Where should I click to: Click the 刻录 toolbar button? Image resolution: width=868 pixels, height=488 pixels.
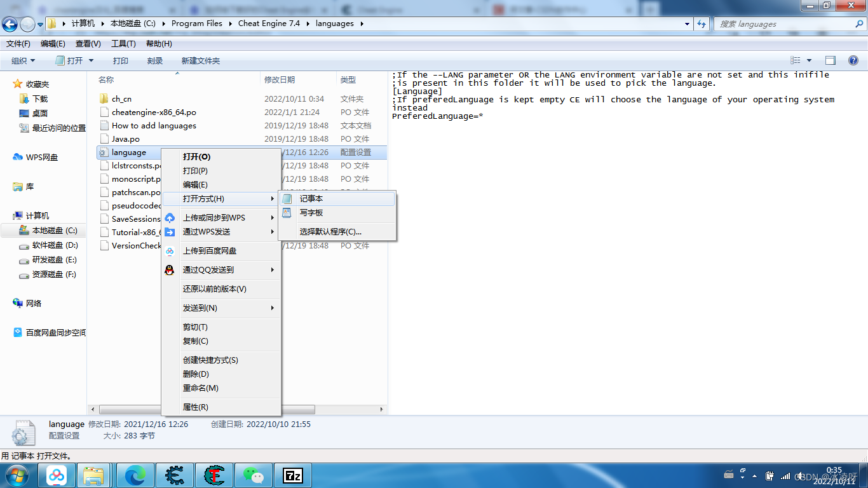tap(155, 60)
